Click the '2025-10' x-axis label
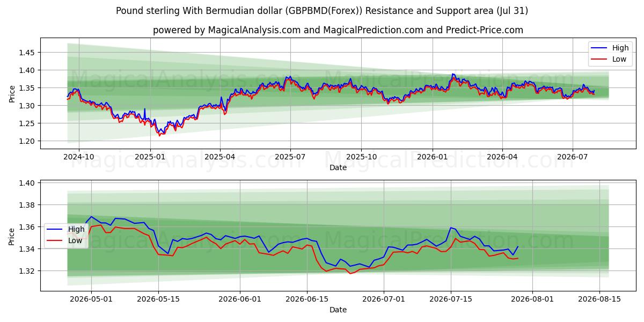 pyautogui.click(x=361, y=157)
